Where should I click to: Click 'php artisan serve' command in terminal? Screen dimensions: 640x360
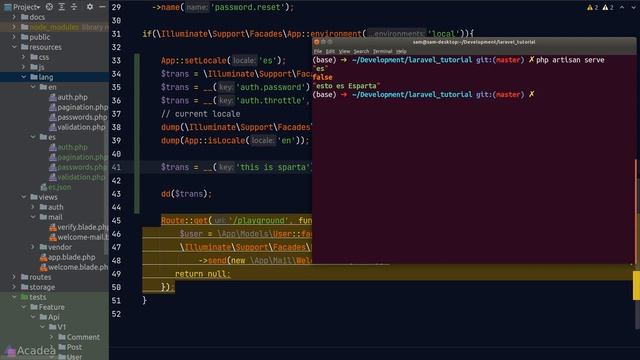[570, 60]
